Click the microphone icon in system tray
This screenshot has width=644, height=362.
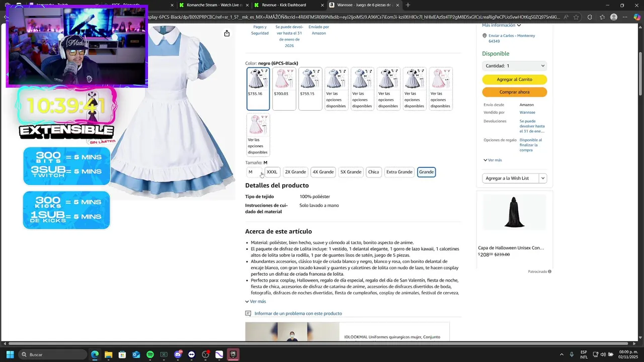pyautogui.click(x=572, y=354)
